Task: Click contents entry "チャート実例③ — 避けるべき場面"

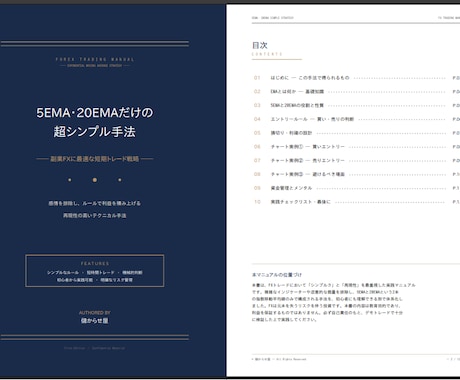Action: pos(307,174)
